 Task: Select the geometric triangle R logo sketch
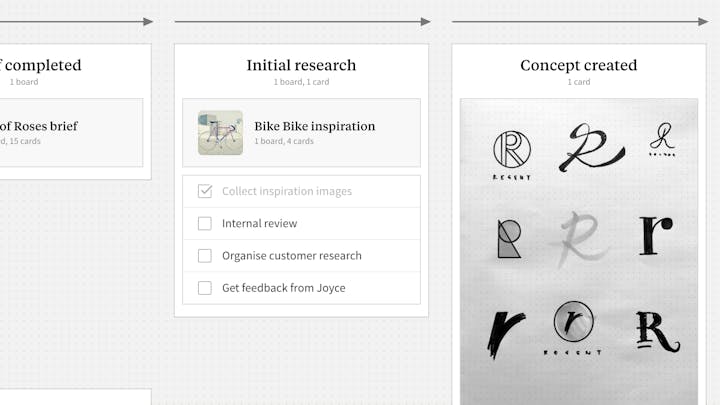(510, 239)
